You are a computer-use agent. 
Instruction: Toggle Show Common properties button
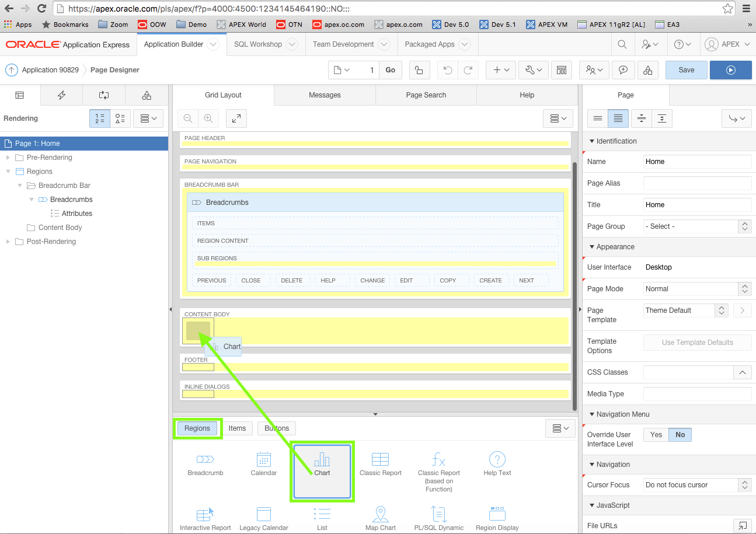coord(597,118)
